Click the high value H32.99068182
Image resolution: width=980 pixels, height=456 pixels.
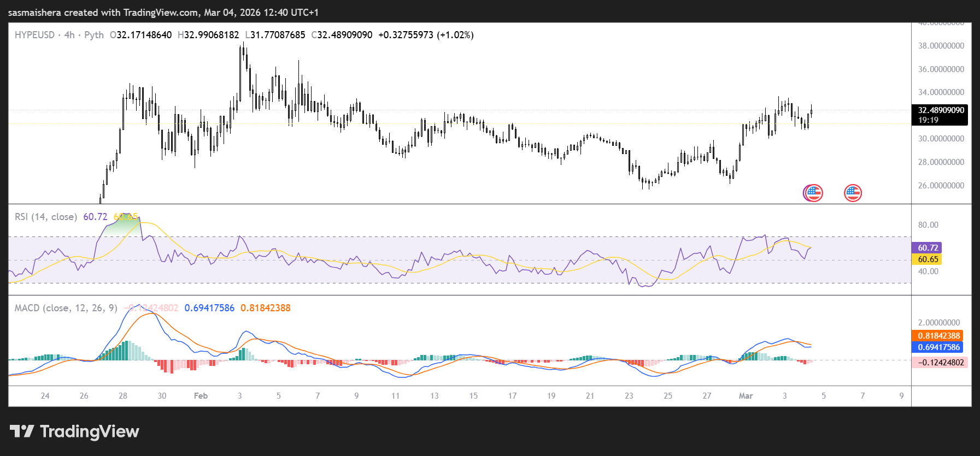(208, 35)
